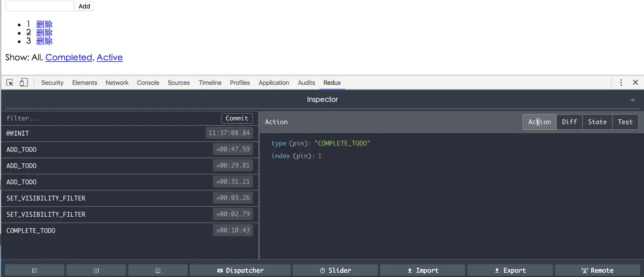Click the index value 1
The height and width of the screenshot is (277, 644).
click(x=319, y=156)
